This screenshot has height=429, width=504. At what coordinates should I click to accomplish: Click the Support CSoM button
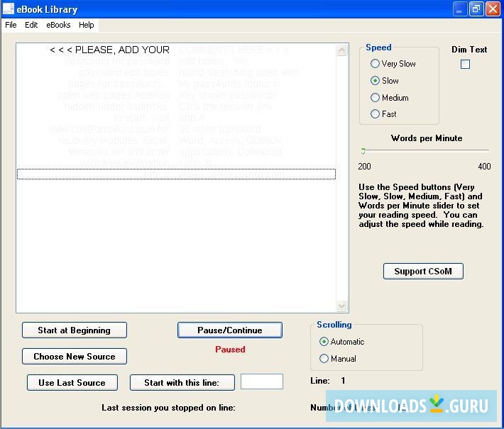click(423, 272)
